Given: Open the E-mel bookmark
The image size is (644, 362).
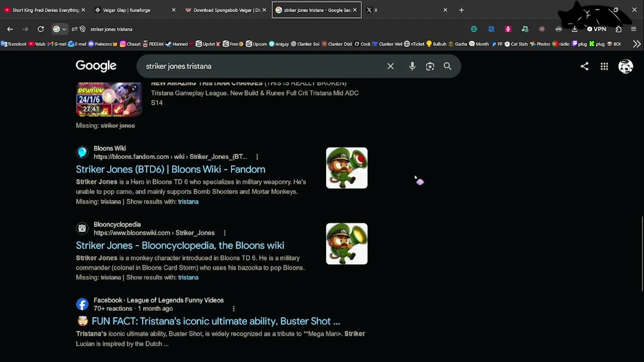Looking at the screenshot, I should 77,44.
